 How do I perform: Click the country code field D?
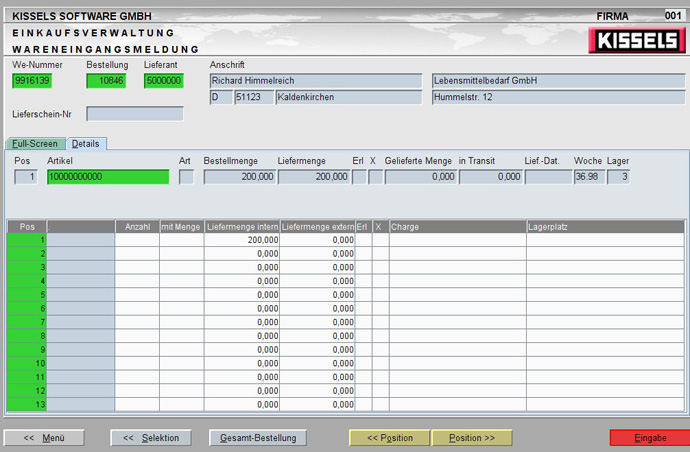pos(221,97)
